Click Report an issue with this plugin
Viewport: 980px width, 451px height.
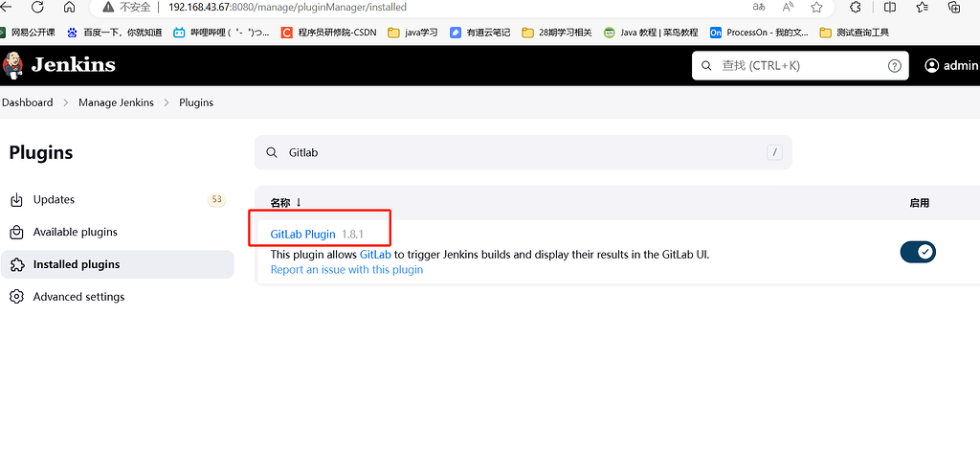click(x=346, y=270)
